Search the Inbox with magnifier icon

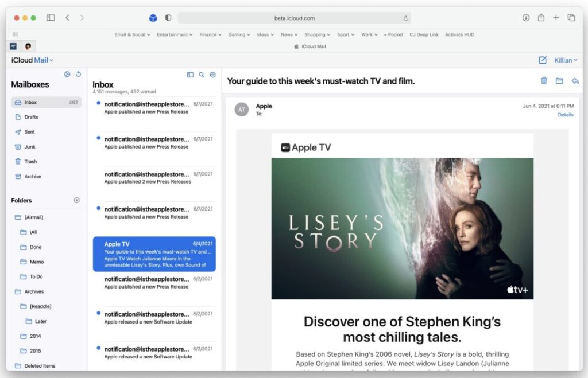[202, 75]
